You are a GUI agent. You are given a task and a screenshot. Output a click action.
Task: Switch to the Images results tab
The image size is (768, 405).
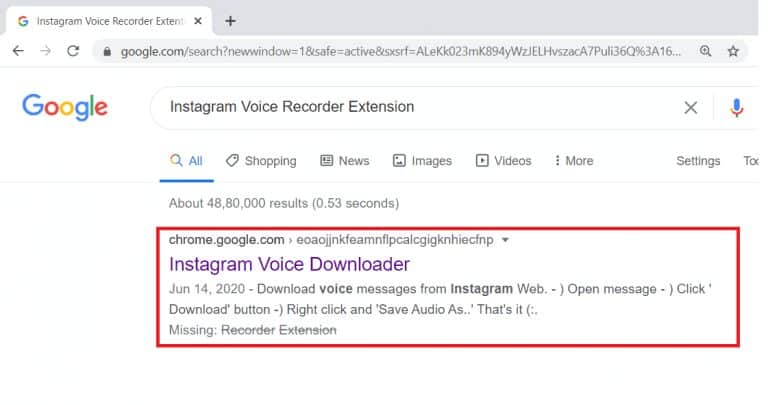coord(422,161)
